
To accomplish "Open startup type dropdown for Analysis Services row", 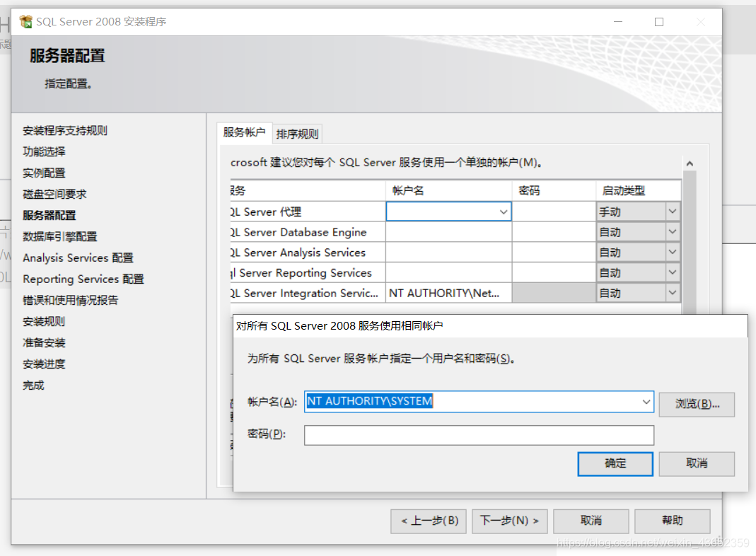I will [672, 253].
